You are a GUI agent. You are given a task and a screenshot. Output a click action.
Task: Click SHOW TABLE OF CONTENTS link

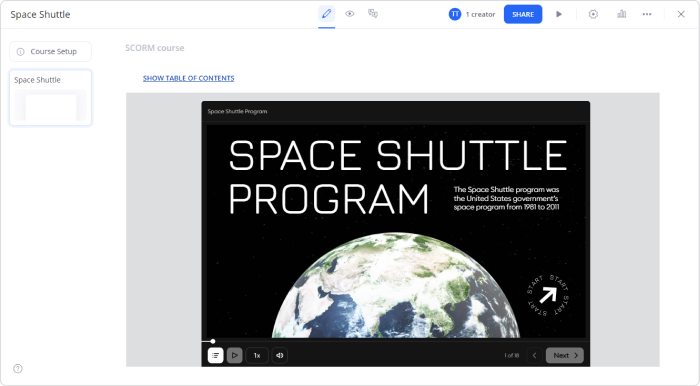point(188,78)
